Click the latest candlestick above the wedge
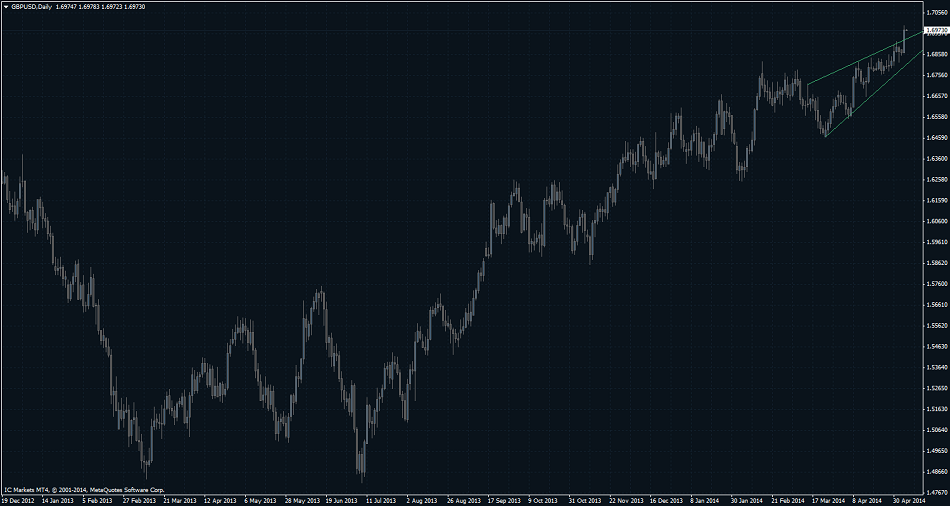 pos(905,38)
